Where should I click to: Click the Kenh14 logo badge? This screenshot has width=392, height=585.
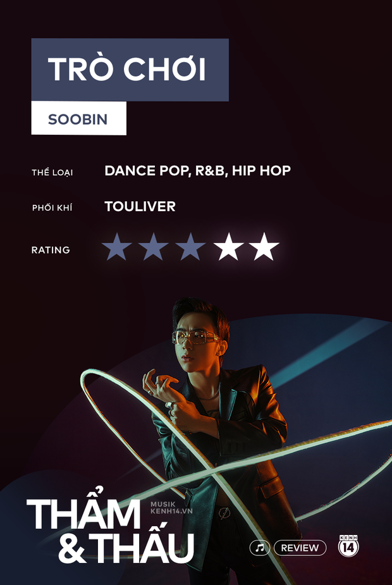point(348,545)
